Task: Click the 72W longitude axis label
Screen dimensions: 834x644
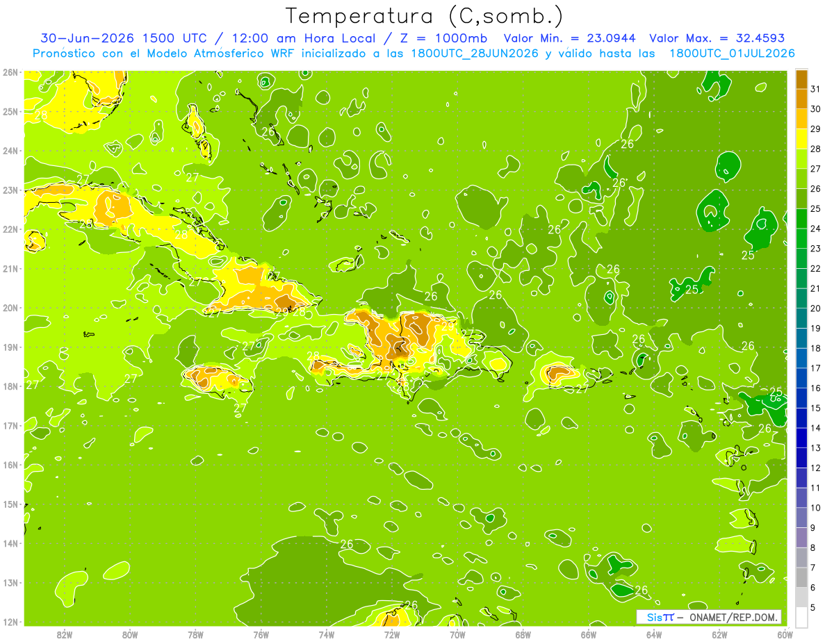Action: pos(392,634)
